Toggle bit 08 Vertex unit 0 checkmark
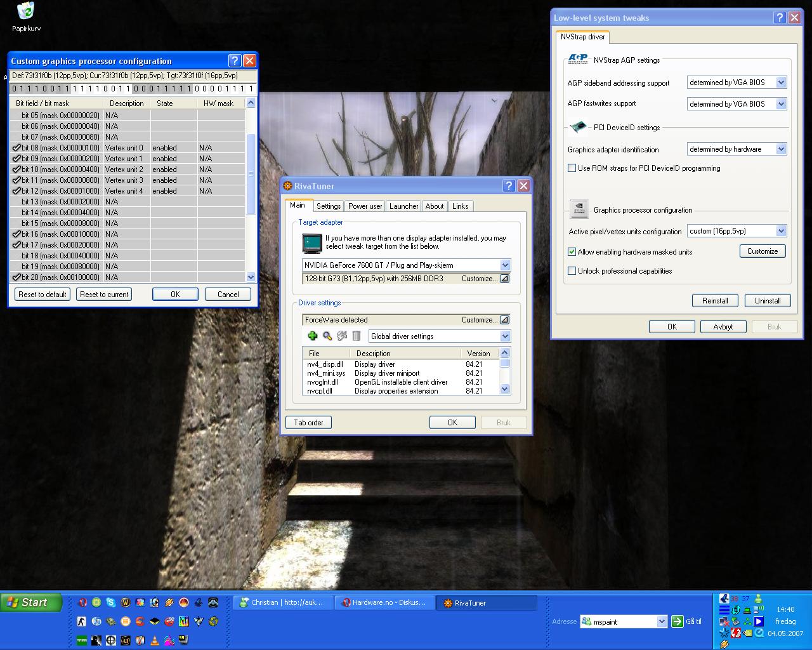Image resolution: width=812 pixels, height=650 pixels. pyautogui.click(x=16, y=148)
